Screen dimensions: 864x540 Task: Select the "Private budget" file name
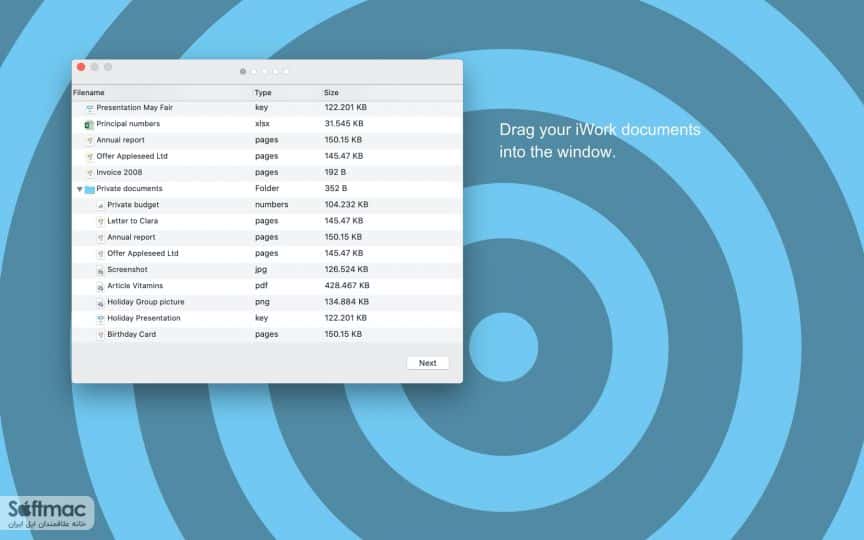point(133,204)
